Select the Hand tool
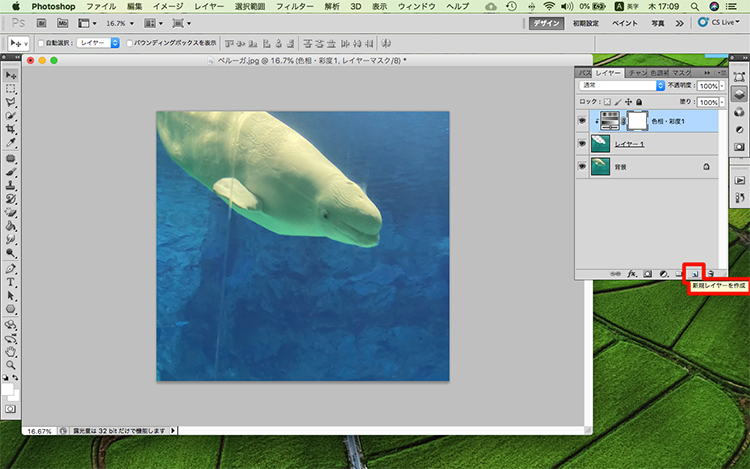The width and height of the screenshot is (750, 469). 11,352
